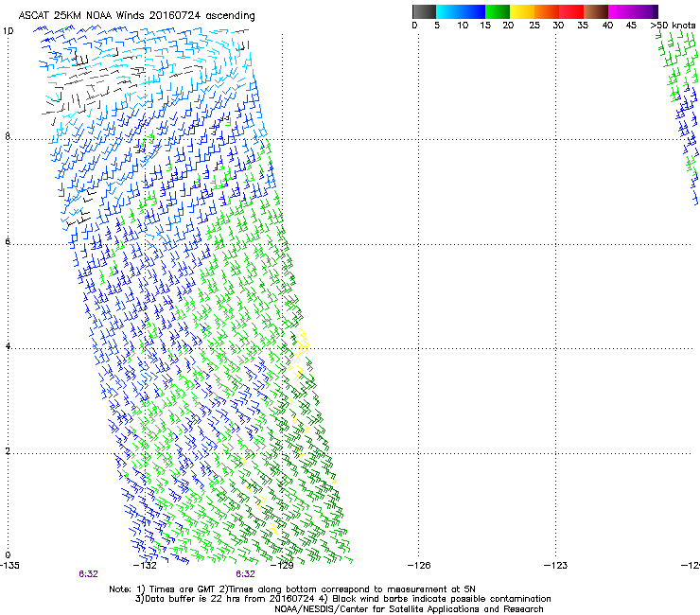Click the 'Data buffer is 22 hrs' note line
This screenshot has width=700, height=615.
[342, 599]
